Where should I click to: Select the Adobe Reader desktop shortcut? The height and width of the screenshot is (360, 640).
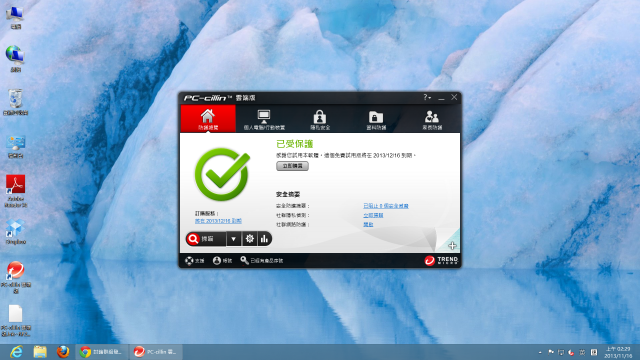point(16,191)
